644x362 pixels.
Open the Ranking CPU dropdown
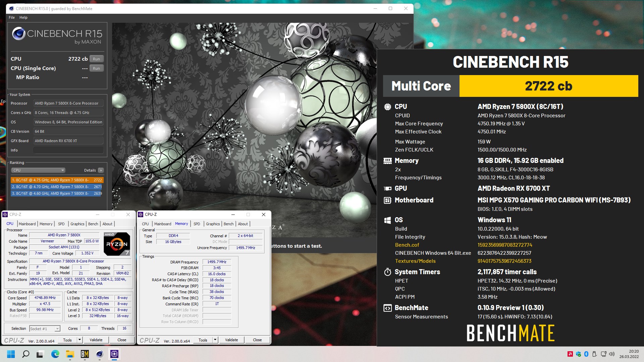pos(38,170)
